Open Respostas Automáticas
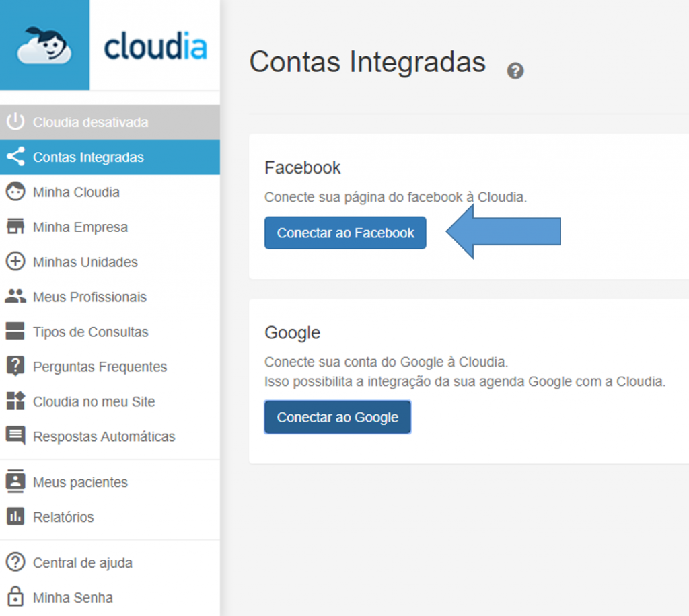Screen dimensions: 689x616 tap(110, 436)
